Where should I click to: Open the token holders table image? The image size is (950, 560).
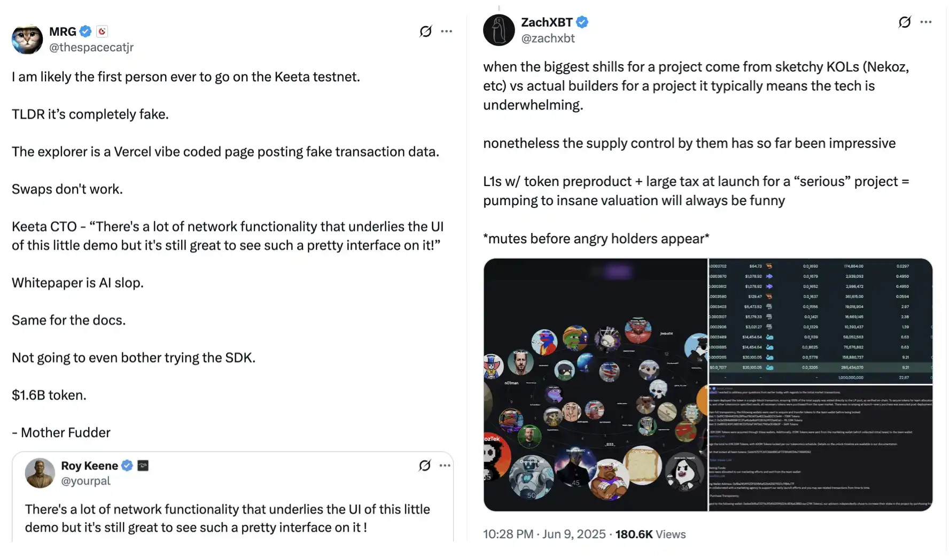pyautogui.click(x=820, y=321)
